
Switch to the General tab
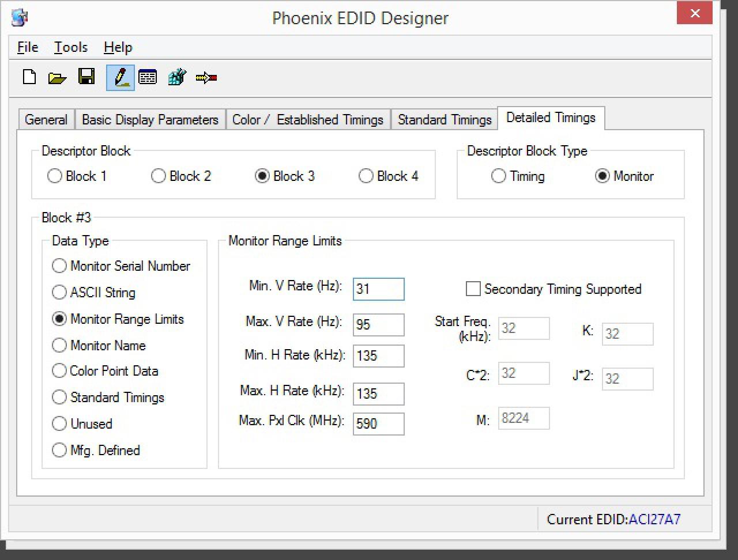click(x=46, y=119)
